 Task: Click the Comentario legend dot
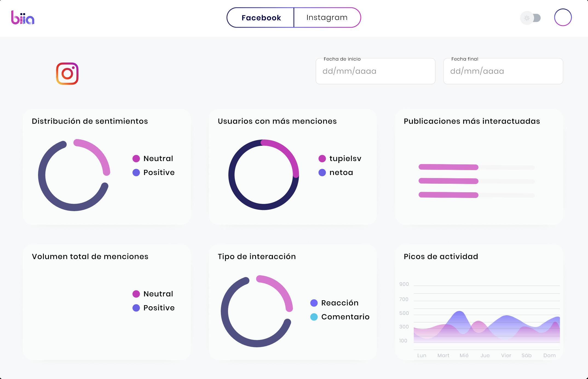pyautogui.click(x=314, y=317)
